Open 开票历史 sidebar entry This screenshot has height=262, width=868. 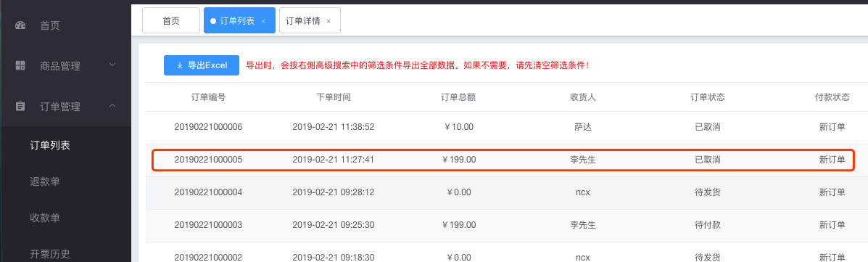(x=50, y=254)
